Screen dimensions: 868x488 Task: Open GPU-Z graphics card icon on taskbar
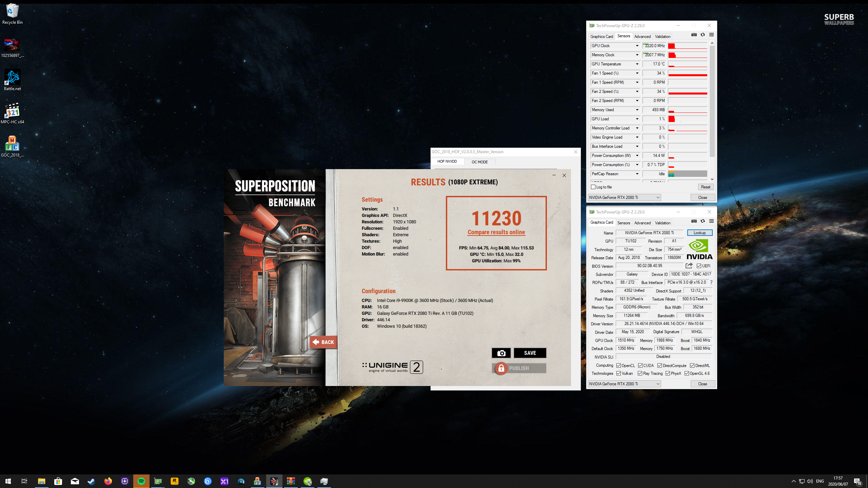(158, 481)
